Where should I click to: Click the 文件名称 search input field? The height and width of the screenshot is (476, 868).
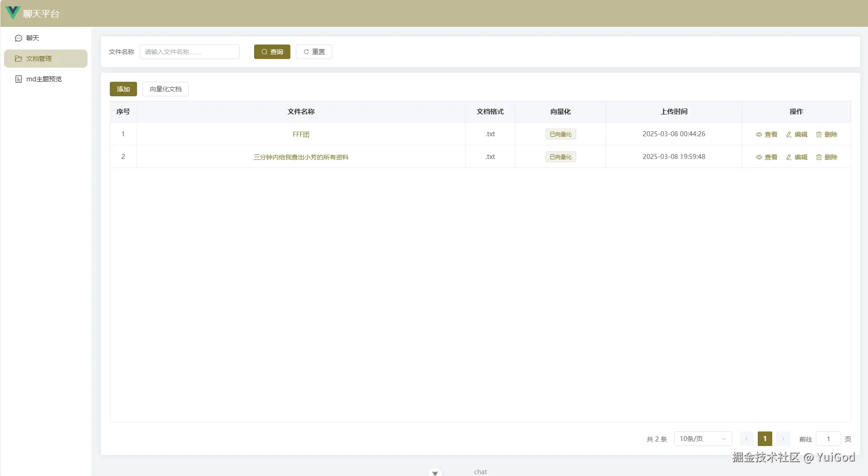tap(190, 52)
